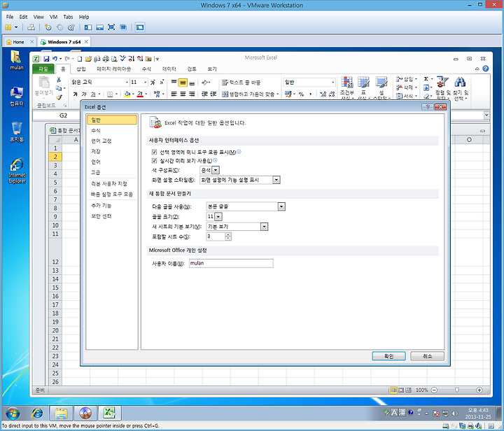Expand the formula bar chevron in Excel

click(x=486, y=115)
